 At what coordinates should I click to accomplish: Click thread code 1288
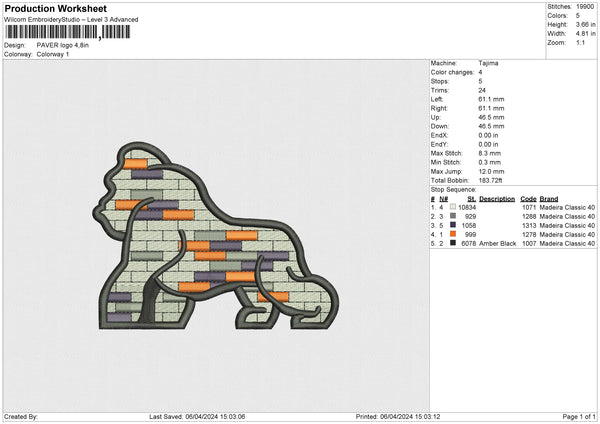pos(529,217)
